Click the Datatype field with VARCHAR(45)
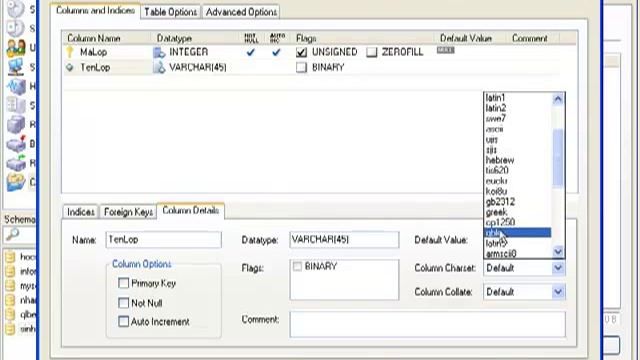 coord(344,240)
